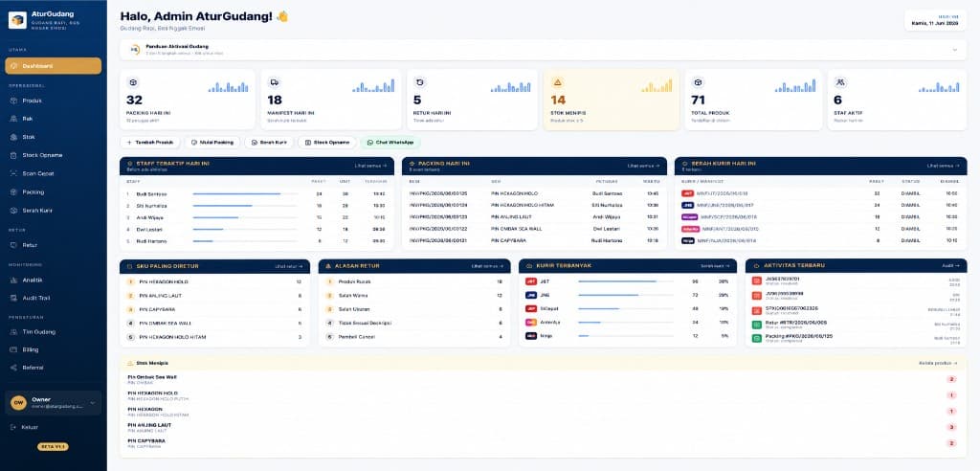This screenshot has height=471, width=980.
Task: Expand the Panduan Aktivasi Gudang chevron
Action: pos(954,50)
